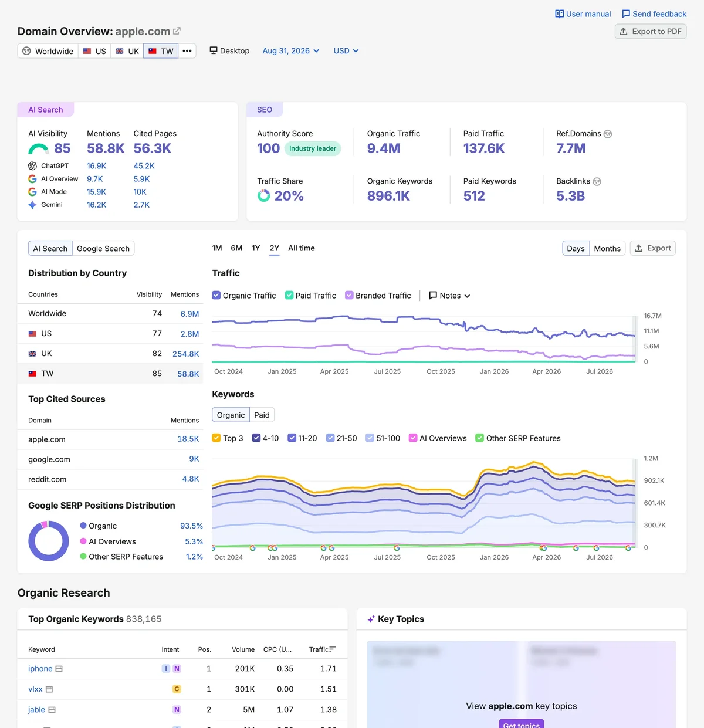Image resolution: width=704 pixels, height=728 pixels.
Task: Click the Traffic Share donut icon
Action: [264, 196]
